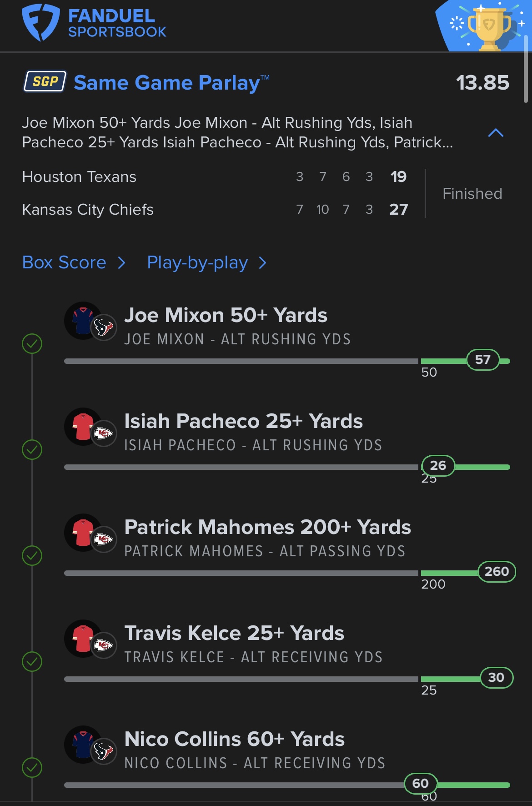Click the SGP badge icon
This screenshot has width=532, height=806.
pyautogui.click(x=45, y=81)
